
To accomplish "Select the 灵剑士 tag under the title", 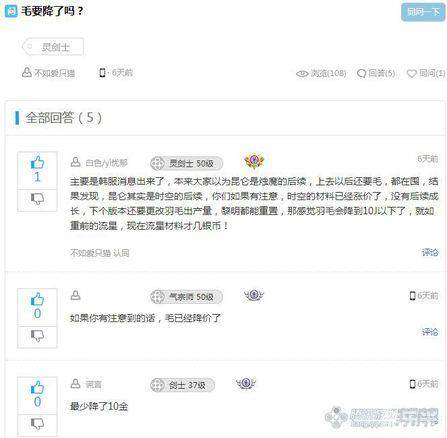I will (53, 47).
